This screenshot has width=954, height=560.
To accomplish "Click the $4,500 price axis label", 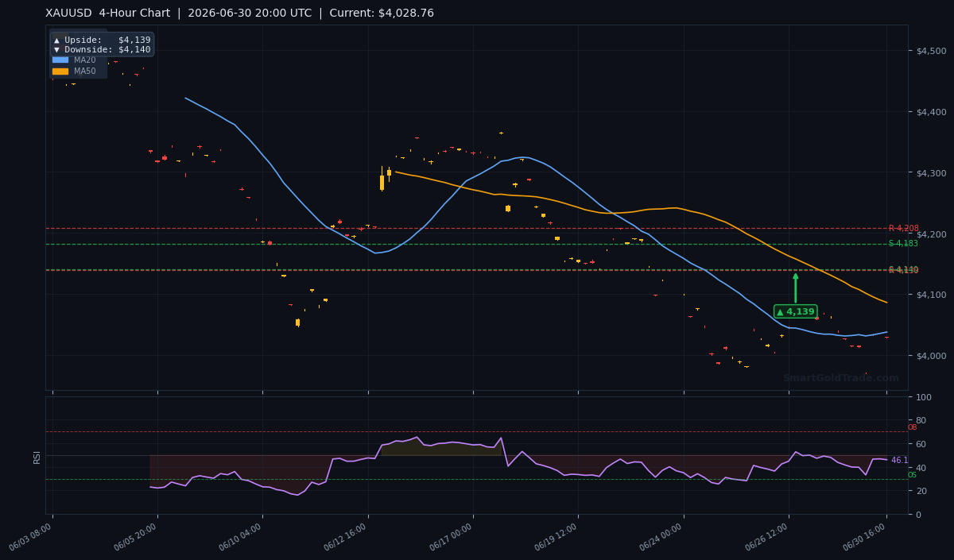I will click(x=931, y=51).
